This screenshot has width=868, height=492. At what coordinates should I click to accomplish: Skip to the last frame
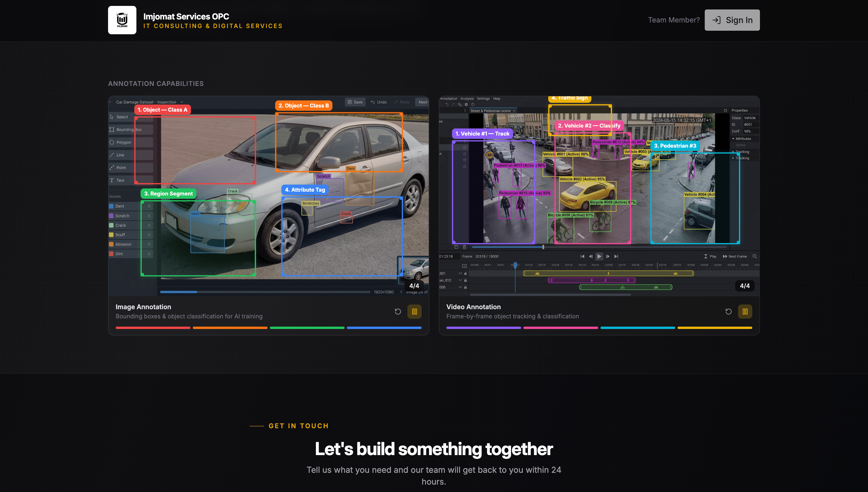(616, 256)
